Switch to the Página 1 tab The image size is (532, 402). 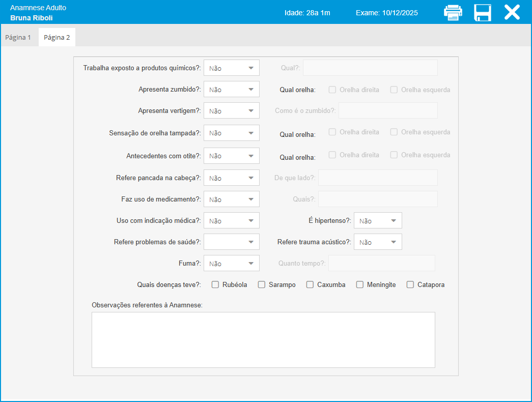pos(18,38)
